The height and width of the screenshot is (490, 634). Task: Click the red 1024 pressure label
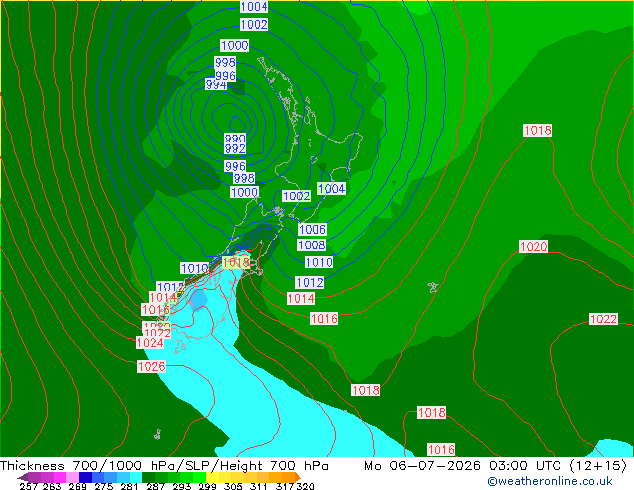150,343
